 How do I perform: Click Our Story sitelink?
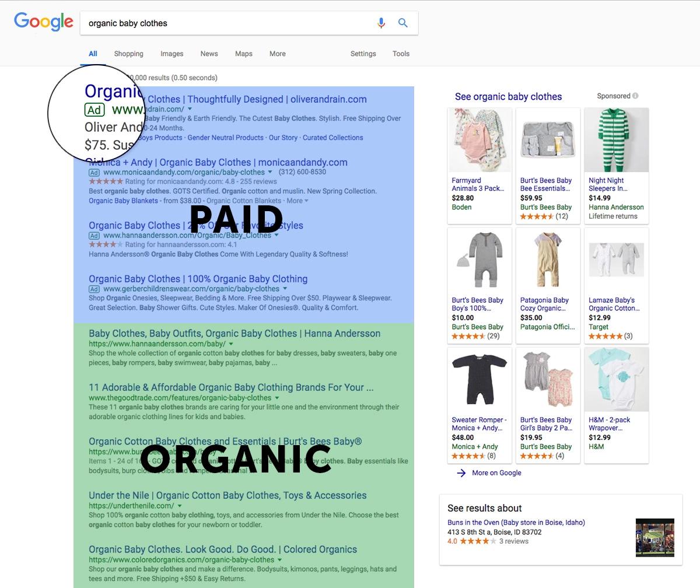[283, 138]
